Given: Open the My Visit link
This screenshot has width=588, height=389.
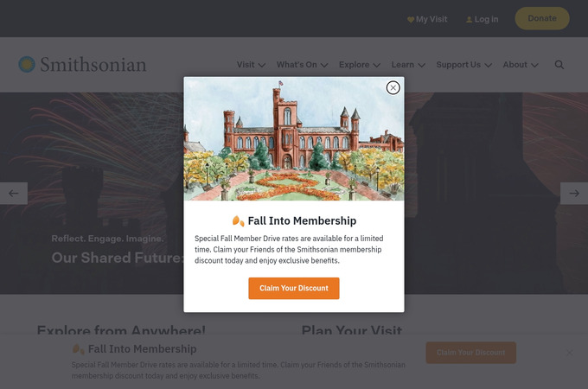Looking at the screenshot, I should pos(427,19).
